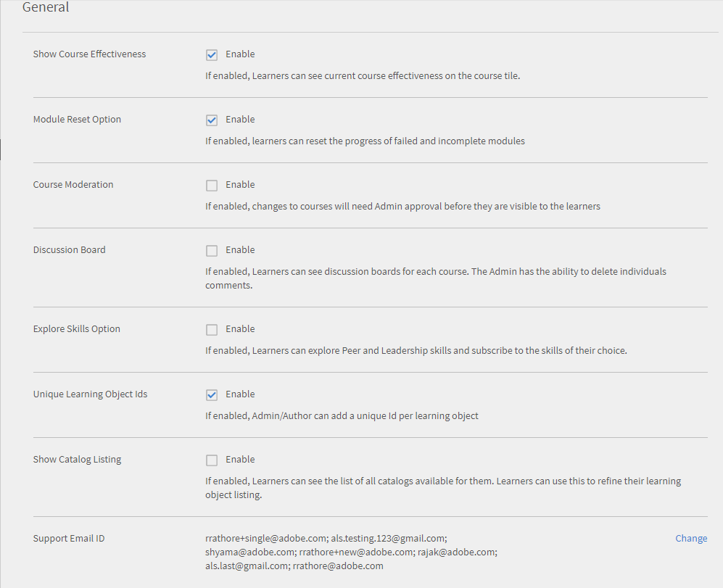Click the Explore Skills Option setting name
723x588 pixels.
click(77, 329)
